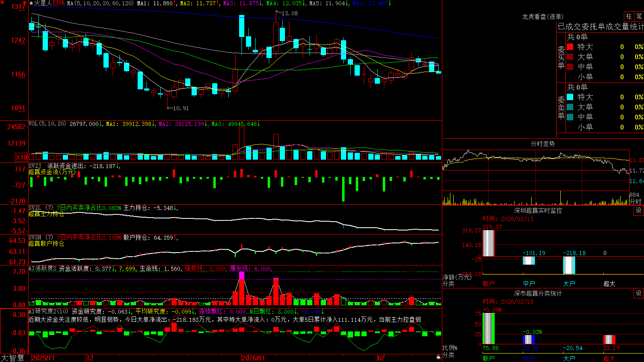Click the 大户 -218.18 bar in 实时监控
This screenshot has height=362, width=644.
[x=569, y=265]
